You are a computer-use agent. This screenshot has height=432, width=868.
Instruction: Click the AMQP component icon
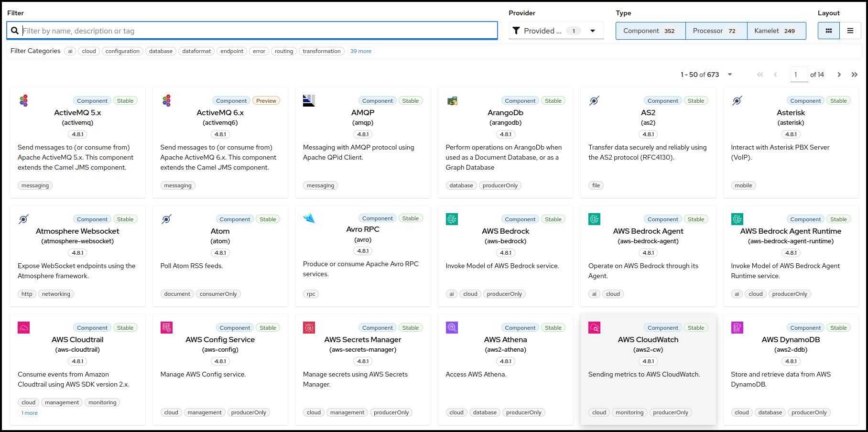[x=309, y=100]
